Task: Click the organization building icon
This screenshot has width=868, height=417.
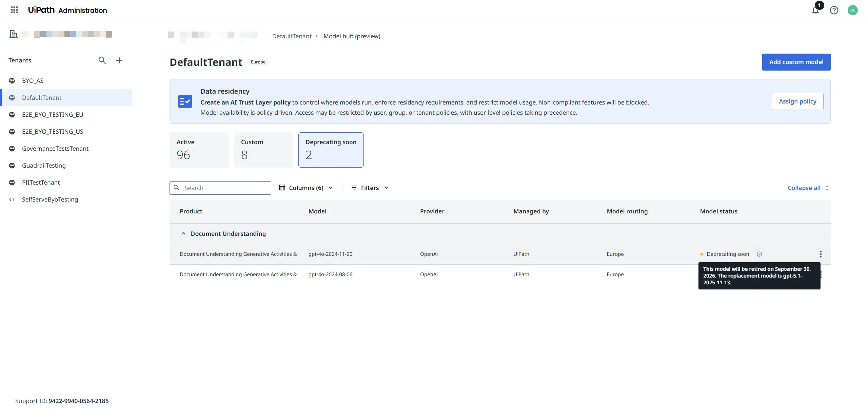Action: 14,34
